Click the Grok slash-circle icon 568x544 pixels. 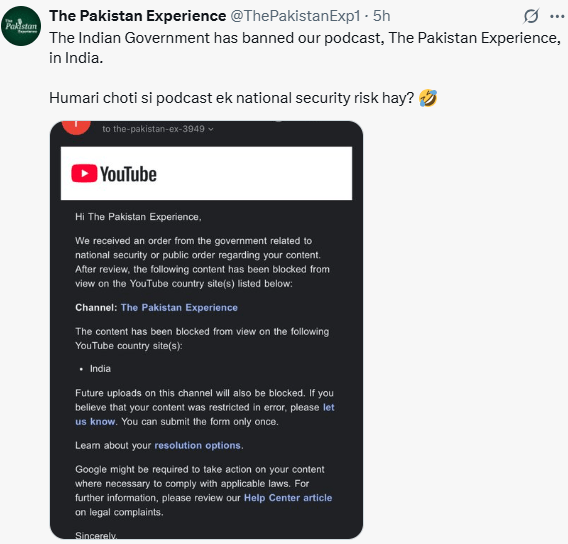[x=531, y=16]
